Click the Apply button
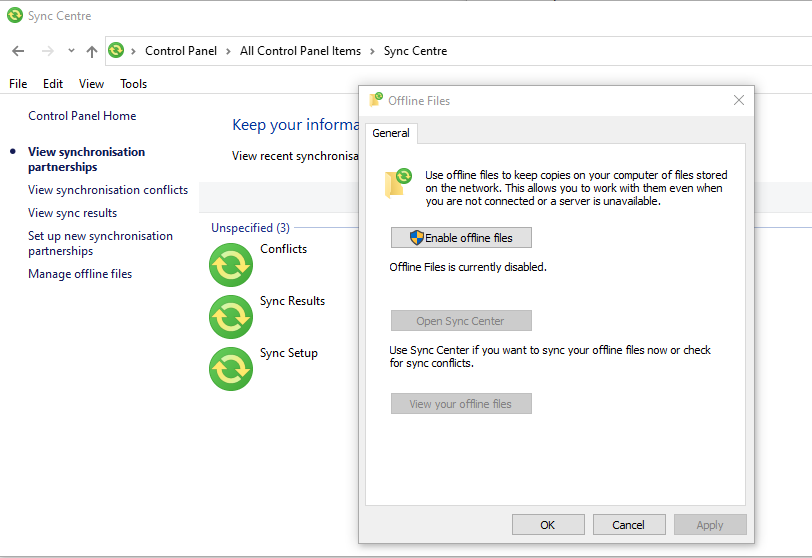812x558 pixels. (710, 524)
